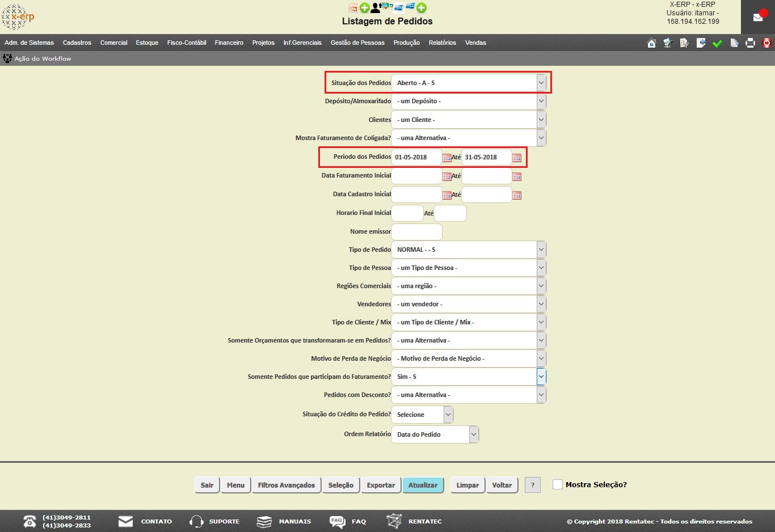Click the Seleção button
The height and width of the screenshot is (532, 775).
point(341,485)
